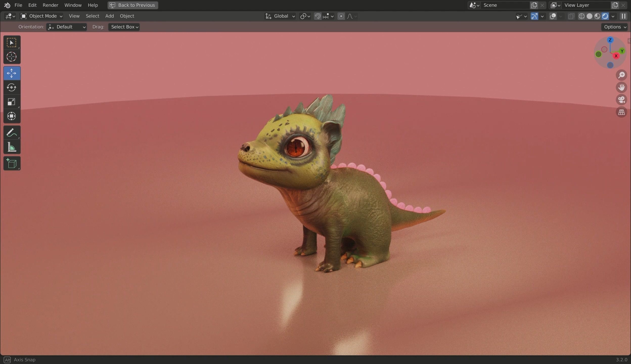
Task: Open the Orientation Default dropdown
Action: click(x=66, y=27)
